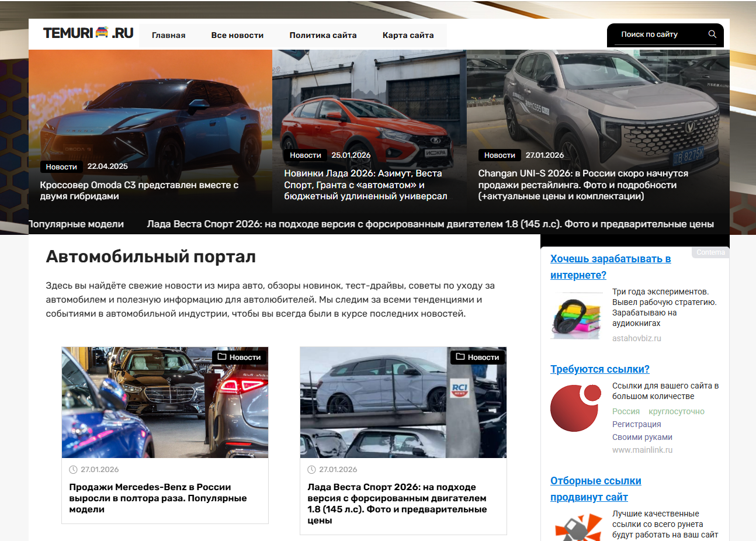The image size is (756, 541).
Task: Open Карта сайта in the navigation
Action: pos(408,35)
